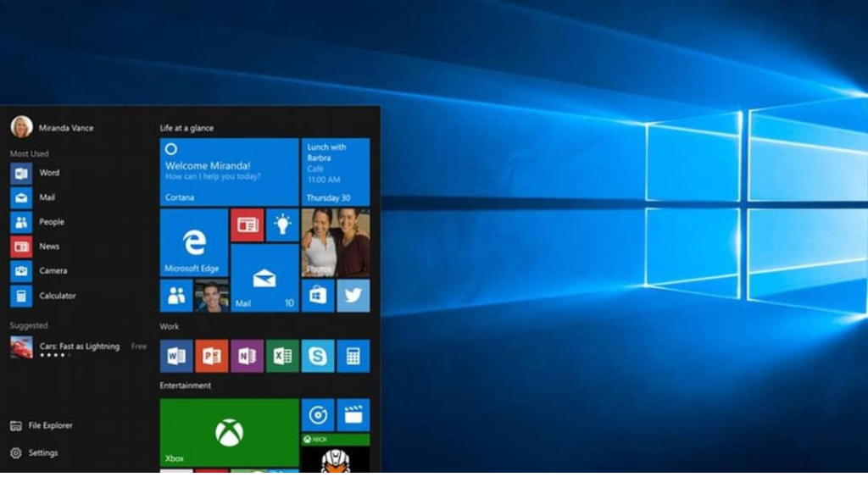Launch the Microsoft Edge tile
Screen dimensions: 868x488
click(194, 242)
